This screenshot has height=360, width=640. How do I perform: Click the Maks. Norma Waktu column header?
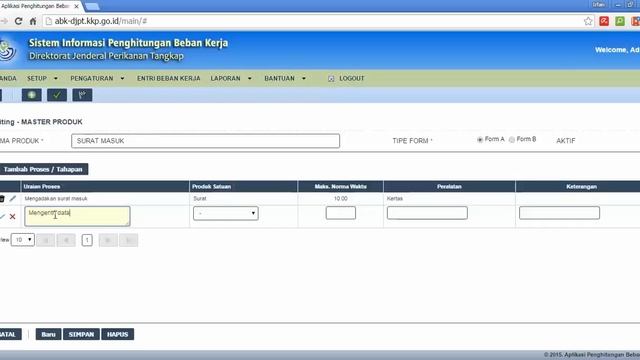340,187
